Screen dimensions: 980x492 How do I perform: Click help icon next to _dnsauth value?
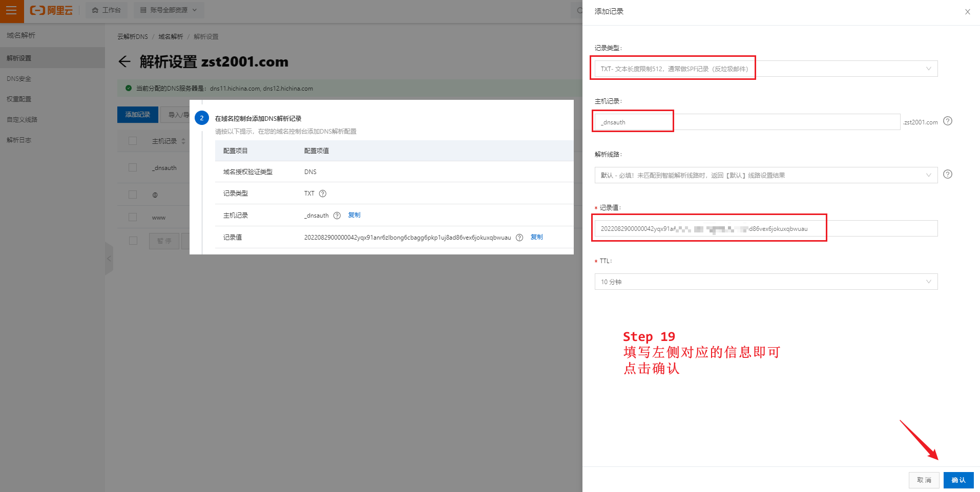pos(337,216)
